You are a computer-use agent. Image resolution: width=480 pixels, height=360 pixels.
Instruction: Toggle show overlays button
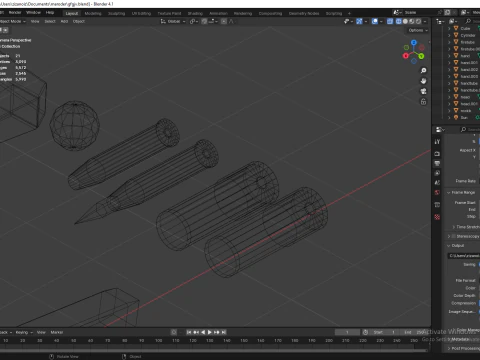pos(375,21)
